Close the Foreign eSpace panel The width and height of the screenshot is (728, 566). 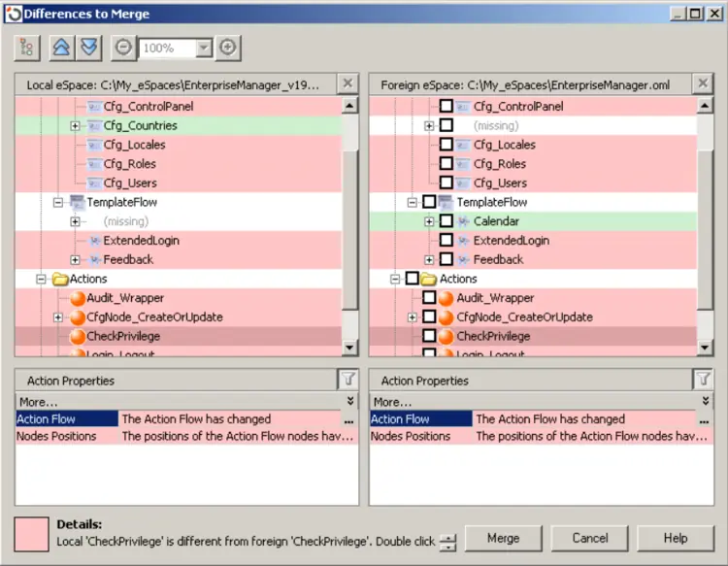coord(703,84)
